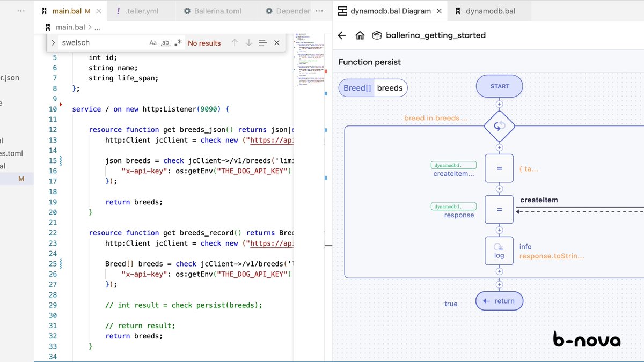Image resolution: width=644 pixels, height=362 pixels.
Task: Toggle Match Case in find widget
Action: point(153,43)
